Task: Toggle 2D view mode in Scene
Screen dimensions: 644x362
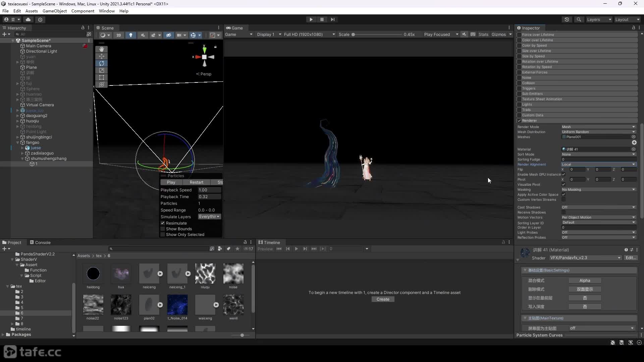Action: (118, 35)
